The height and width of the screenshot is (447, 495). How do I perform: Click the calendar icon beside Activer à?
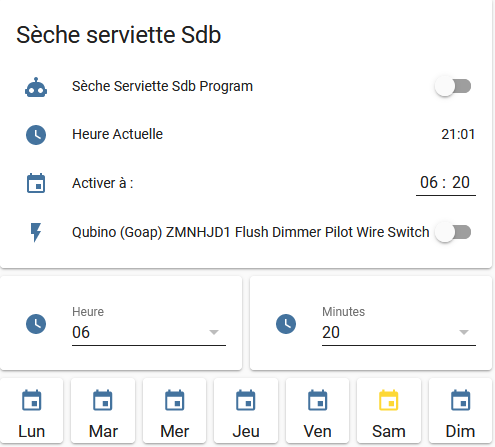[36, 183]
